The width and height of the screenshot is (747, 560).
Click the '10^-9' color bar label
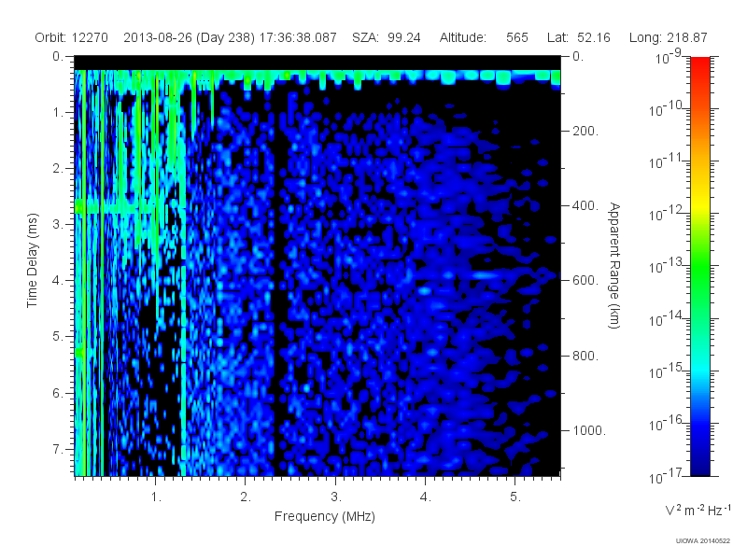coord(669,57)
